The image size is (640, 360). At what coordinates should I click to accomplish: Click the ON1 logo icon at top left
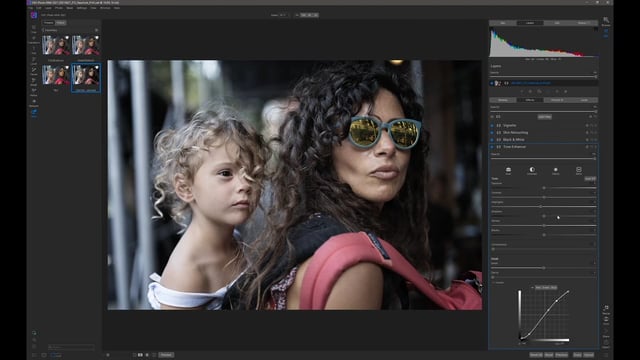point(34,15)
